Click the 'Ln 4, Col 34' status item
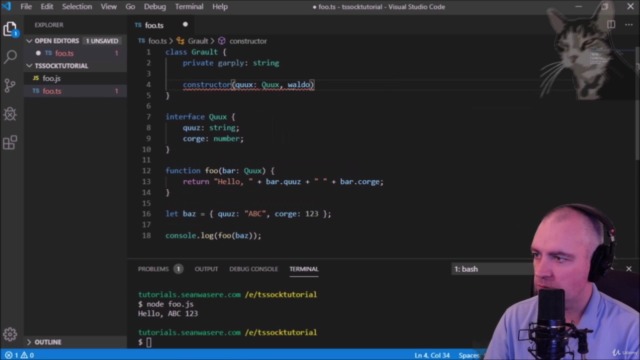640x360 pixels. coord(432,355)
